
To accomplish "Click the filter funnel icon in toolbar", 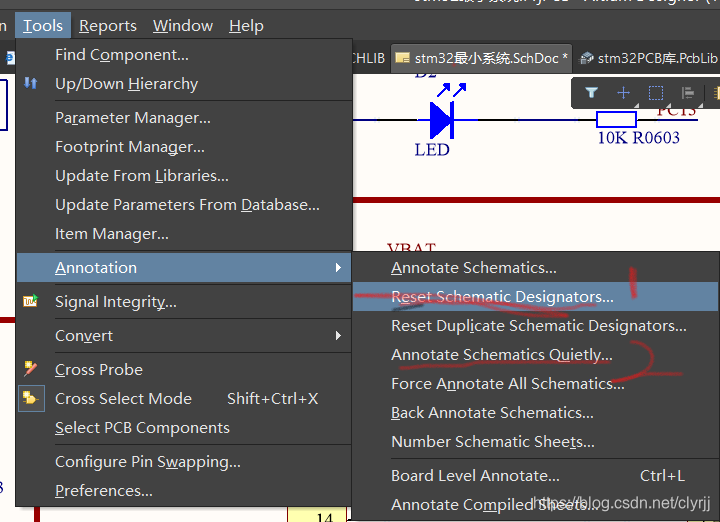I will (592, 93).
